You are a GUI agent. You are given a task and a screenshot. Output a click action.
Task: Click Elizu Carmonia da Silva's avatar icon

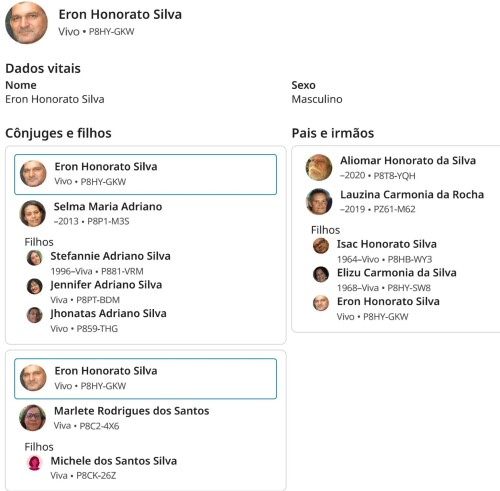coord(321,274)
